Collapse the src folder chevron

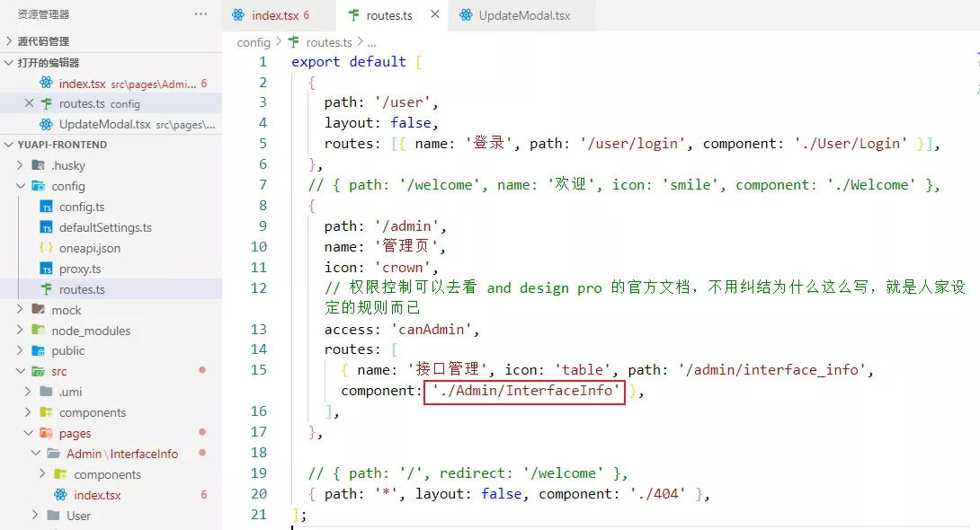click(x=21, y=371)
